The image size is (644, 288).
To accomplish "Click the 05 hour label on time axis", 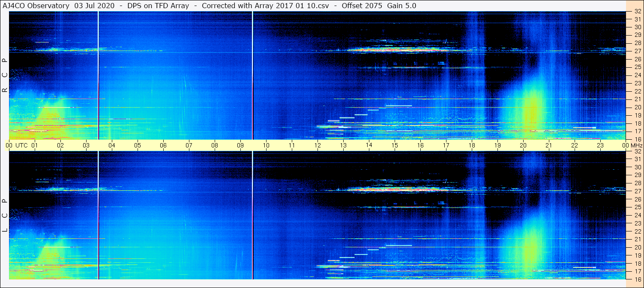I will 138,145.
